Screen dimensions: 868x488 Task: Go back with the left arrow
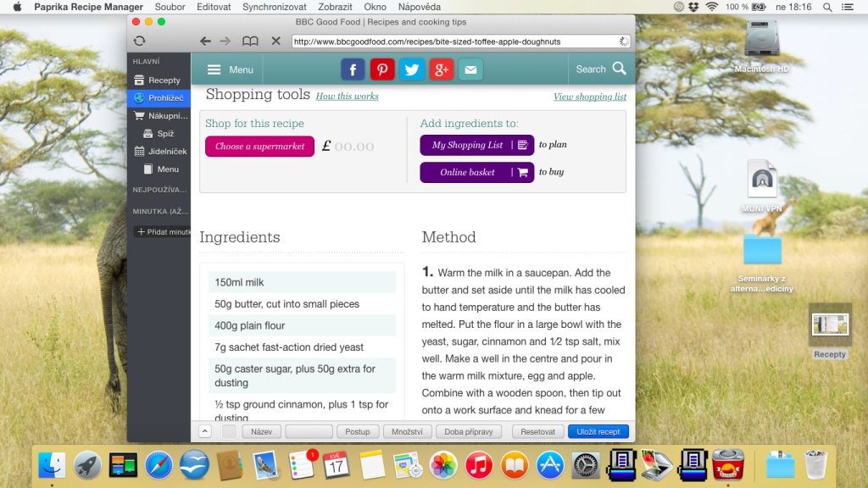[x=205, y=41]
